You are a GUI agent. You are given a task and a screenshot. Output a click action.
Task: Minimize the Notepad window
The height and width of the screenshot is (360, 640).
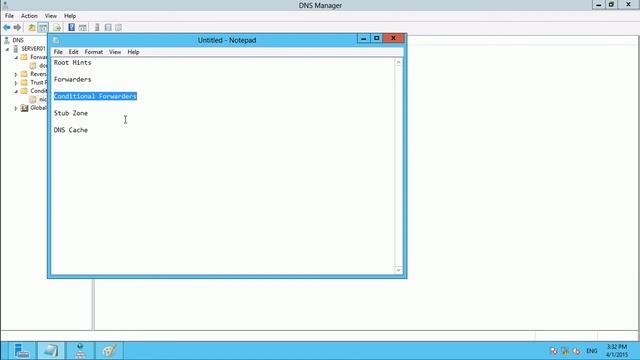[363, 38]
